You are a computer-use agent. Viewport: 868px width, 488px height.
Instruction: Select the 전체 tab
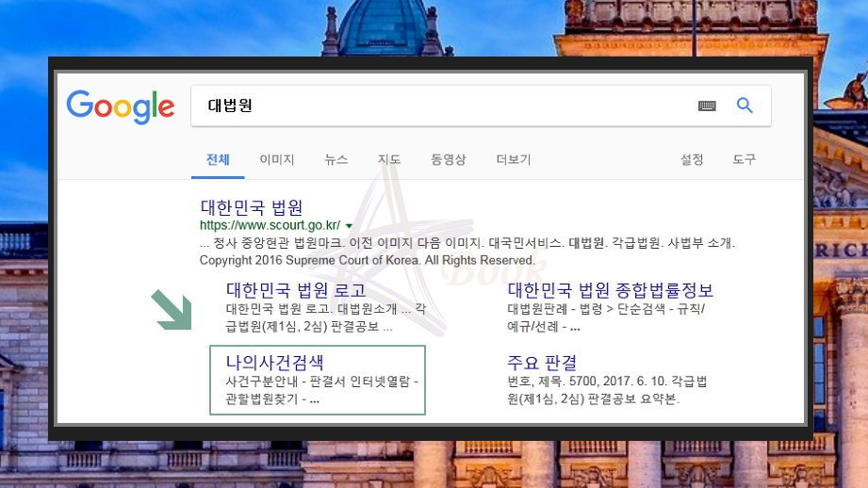218,160
